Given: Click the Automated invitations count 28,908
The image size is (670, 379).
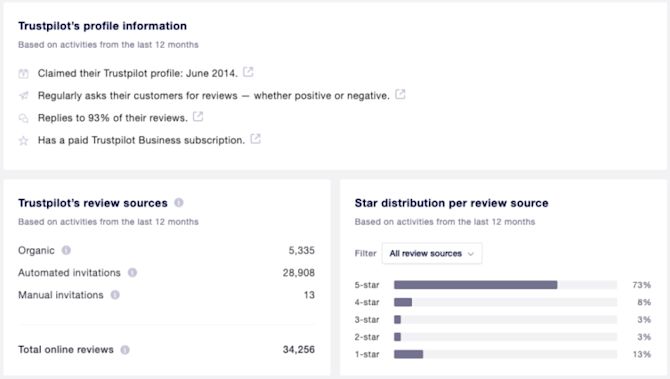Looking at the screenshot, I should click(299, 273).
